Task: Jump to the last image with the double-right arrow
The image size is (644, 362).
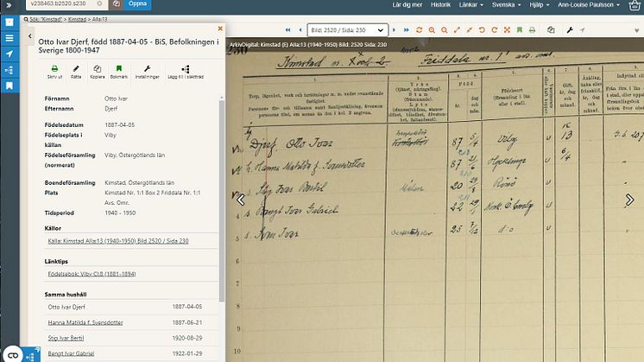Action: pyautogui.click(x=407, y=30)
